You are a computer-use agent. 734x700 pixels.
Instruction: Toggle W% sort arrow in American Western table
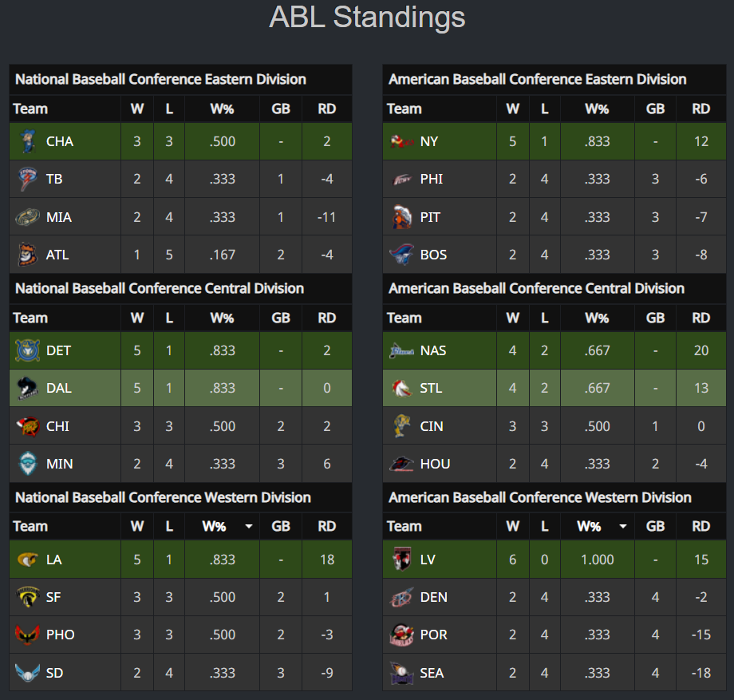[x=623, y=526]
